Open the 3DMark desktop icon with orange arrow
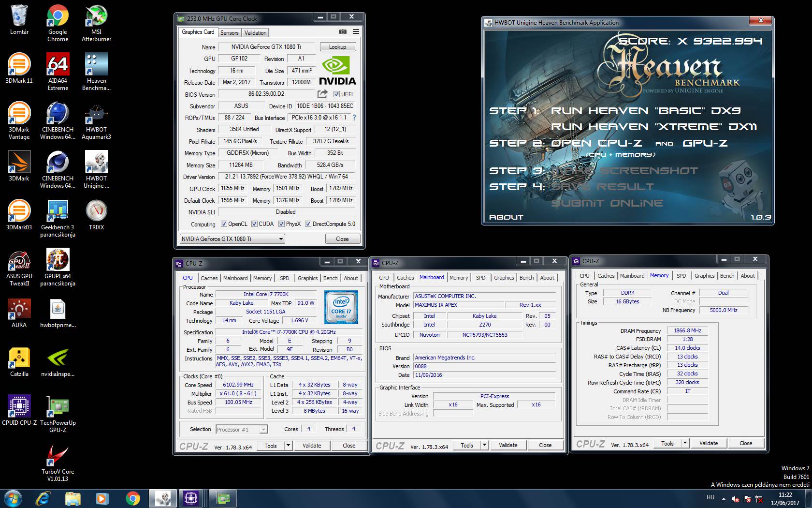 point(19,166)
